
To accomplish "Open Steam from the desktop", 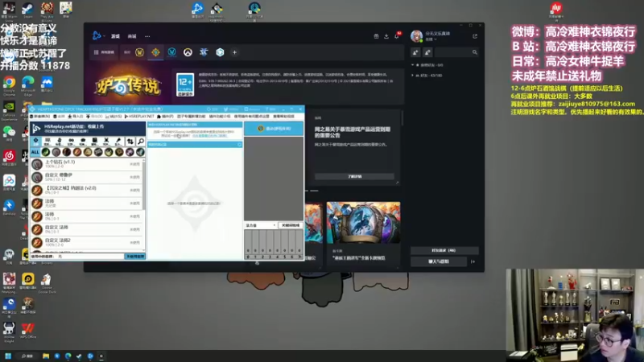I will point(27,10).
